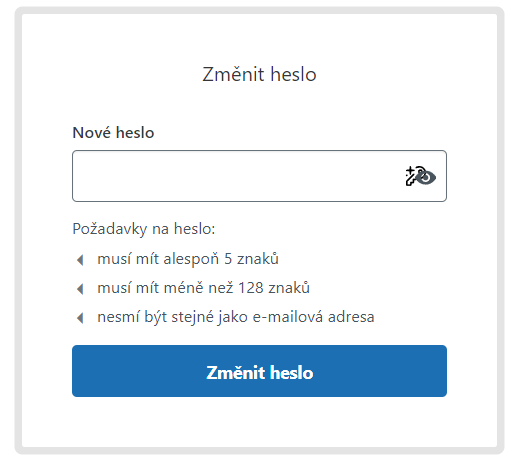Click the arrow bullet beside "méně než 128 znaků"
This screenshot has height=463, width=521.
[80, 289]
